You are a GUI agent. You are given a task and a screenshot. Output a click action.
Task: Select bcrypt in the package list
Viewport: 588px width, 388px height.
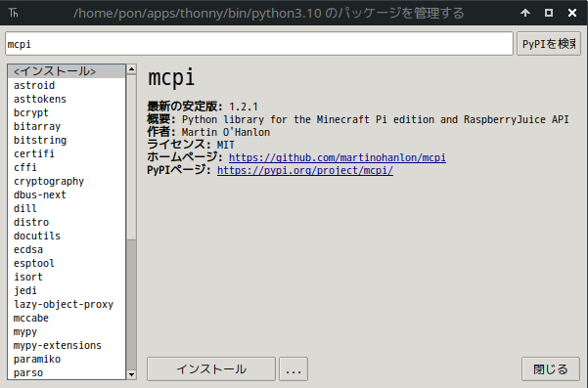67,112
